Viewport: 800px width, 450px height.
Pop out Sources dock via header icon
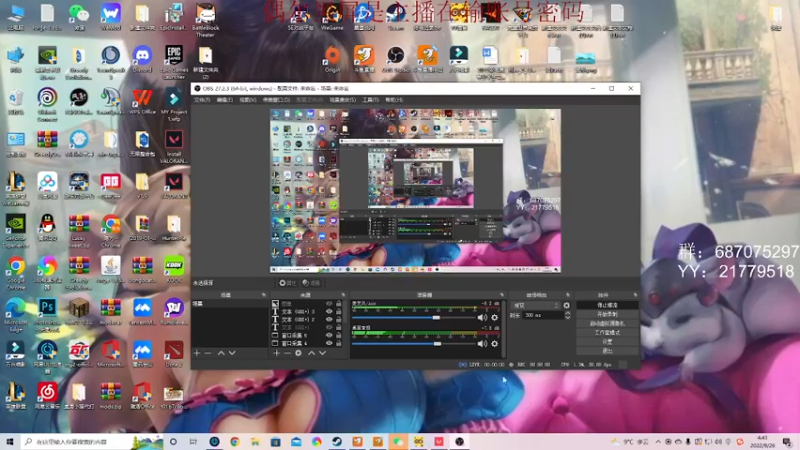click(x=343, y=295)
